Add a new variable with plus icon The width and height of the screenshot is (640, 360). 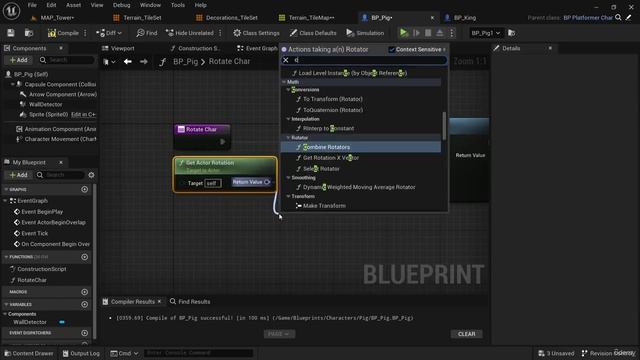tap(84, 304)
